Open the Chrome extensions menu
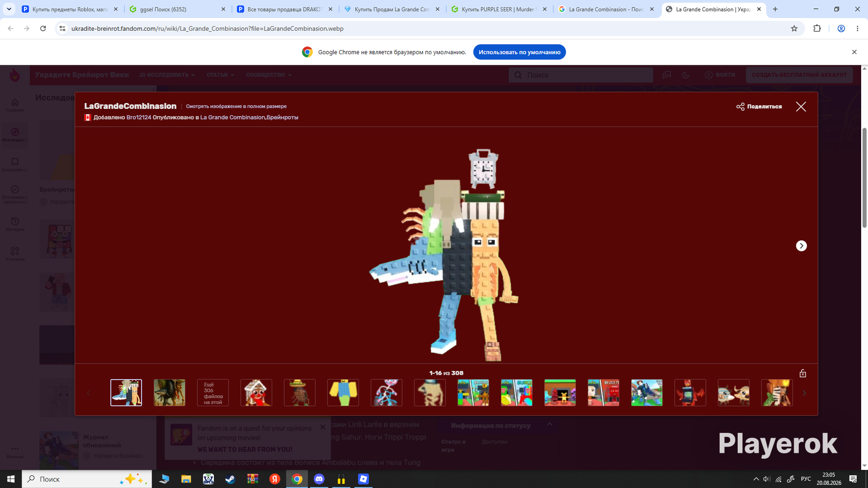Viewport: 868px width, 488px height. click(x=817, y=29)
